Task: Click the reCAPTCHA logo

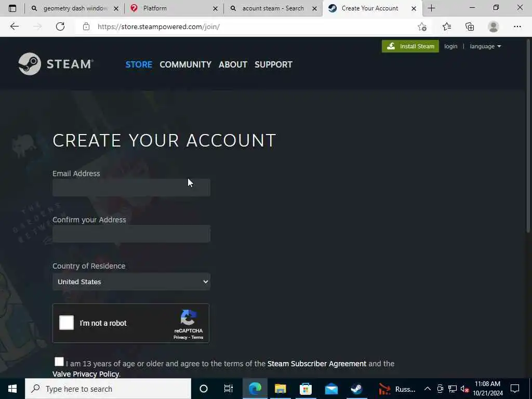Action: point(189,317)
